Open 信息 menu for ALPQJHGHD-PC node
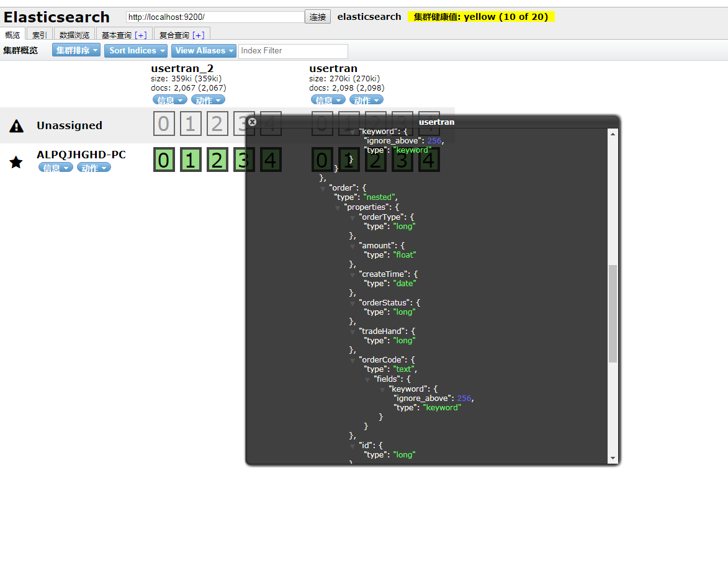 pyautogui.click(x=56, y=168)
